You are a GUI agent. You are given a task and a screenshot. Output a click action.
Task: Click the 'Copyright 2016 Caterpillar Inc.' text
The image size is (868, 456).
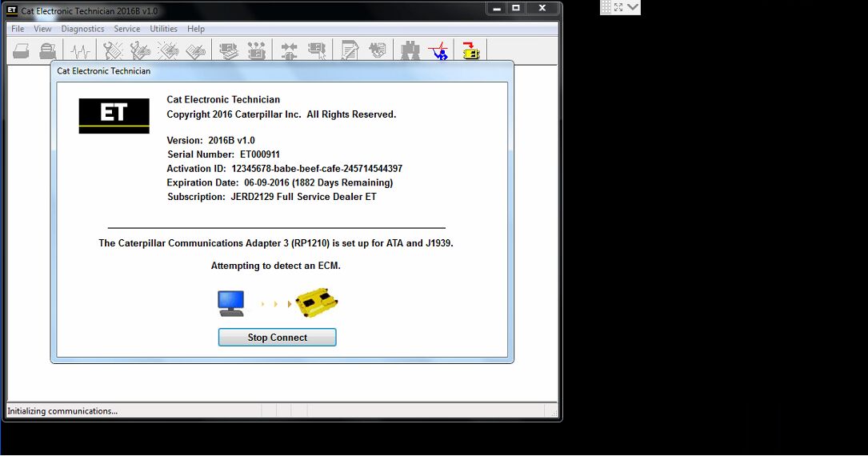click(x=282, y=114)
